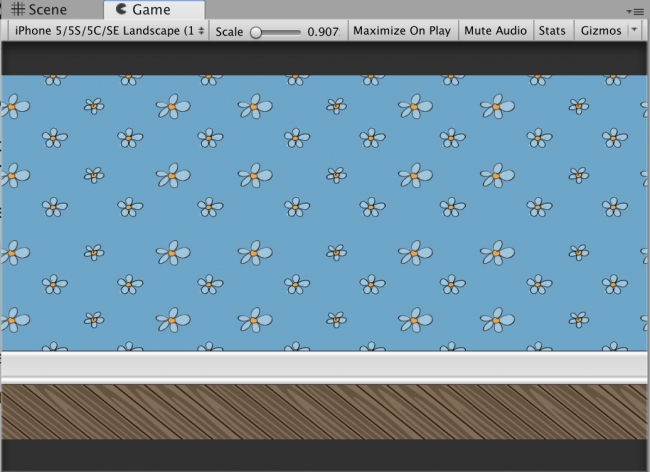
Task: Expand the Gizmos dropdown arrow
Action: click(636, 31)
